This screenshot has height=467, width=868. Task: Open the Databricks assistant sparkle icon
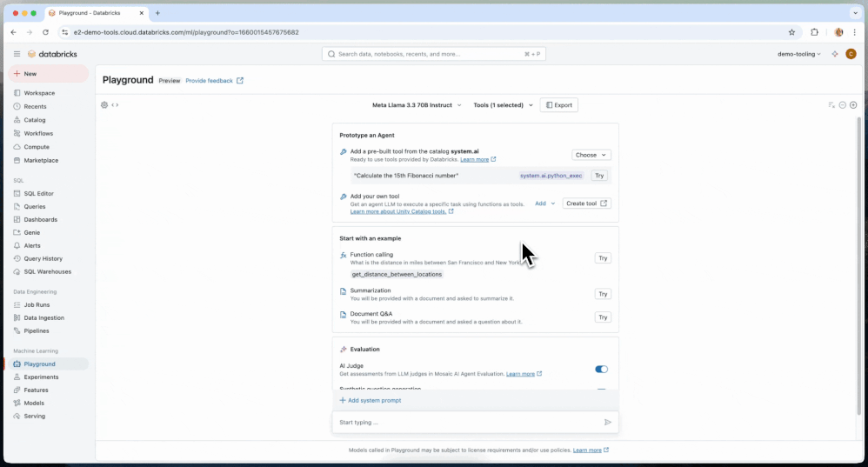pos(835,54)
